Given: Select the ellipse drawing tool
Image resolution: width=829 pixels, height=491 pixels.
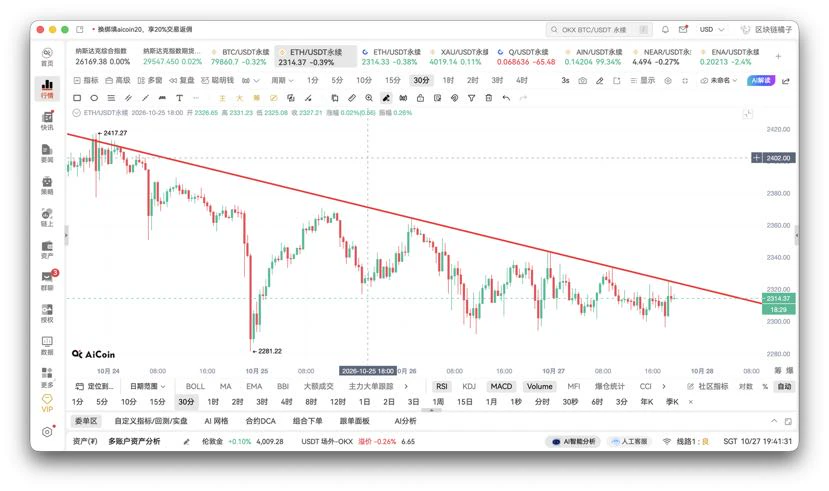Looking at the screenshot, I should pos(94,98).
